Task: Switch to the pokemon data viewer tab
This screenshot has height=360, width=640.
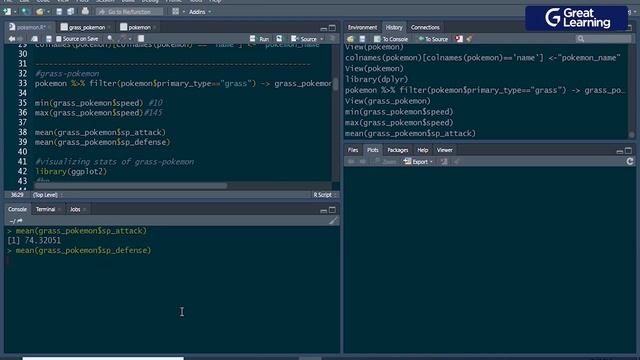Action: pos(139,27)
